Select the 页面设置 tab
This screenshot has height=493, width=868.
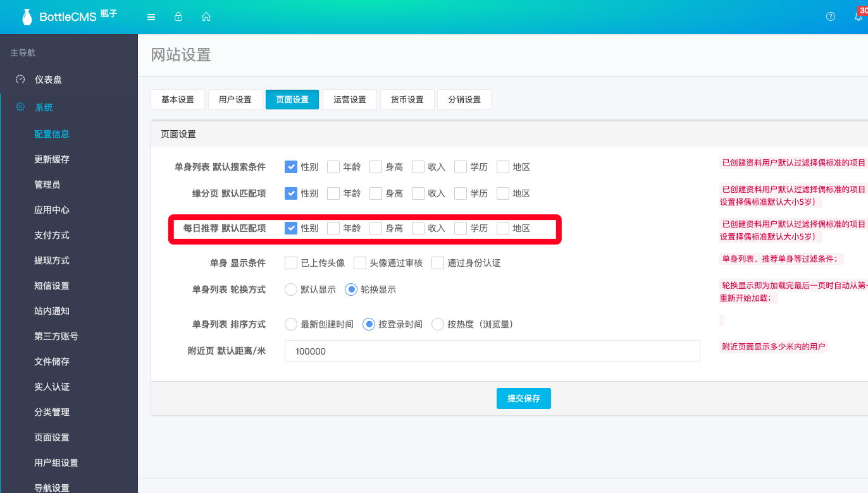[x=292, y=99]
